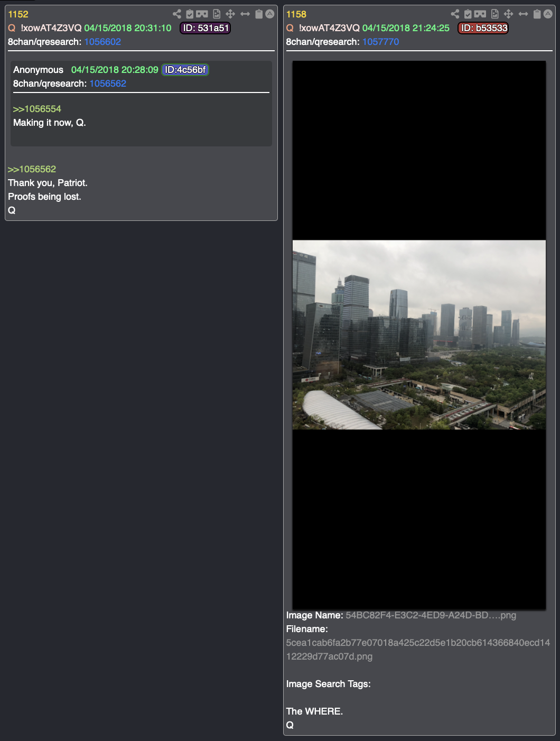Collapse post 1158 with the round up-arrow
This screenshot has width=560, height=741.
point(548,14)
